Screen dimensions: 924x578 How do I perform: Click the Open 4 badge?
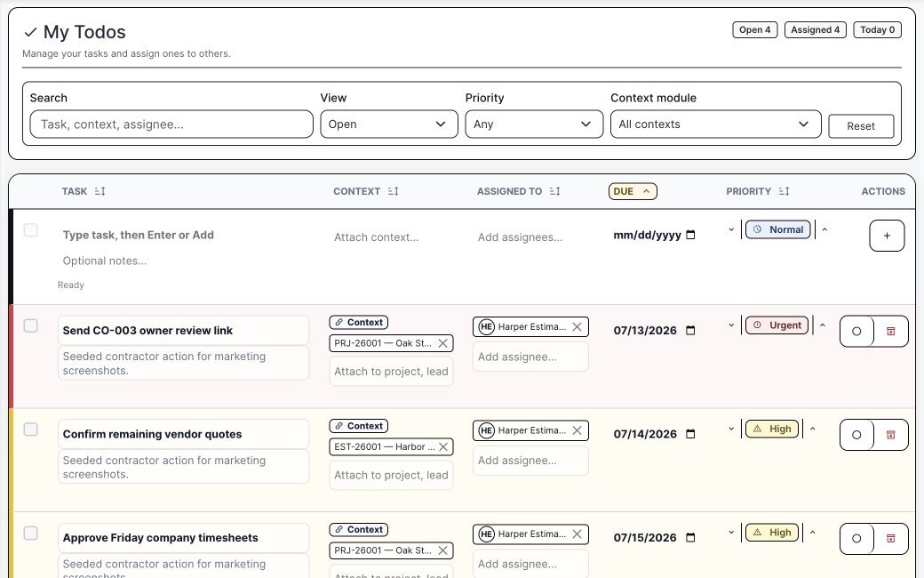pyautogui.click(x=755, y=30)
